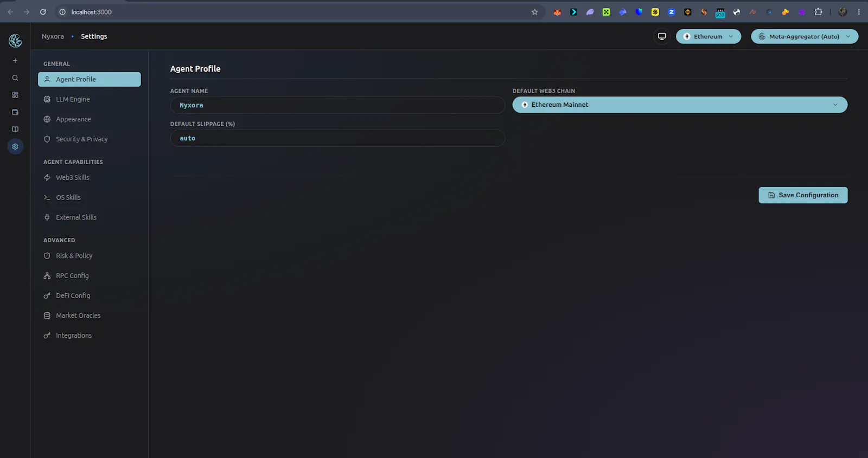Image resolution: width=868 pixels, height=458 pixels.
Task: Go back with the browser back arrow
Action: [10, 12]
